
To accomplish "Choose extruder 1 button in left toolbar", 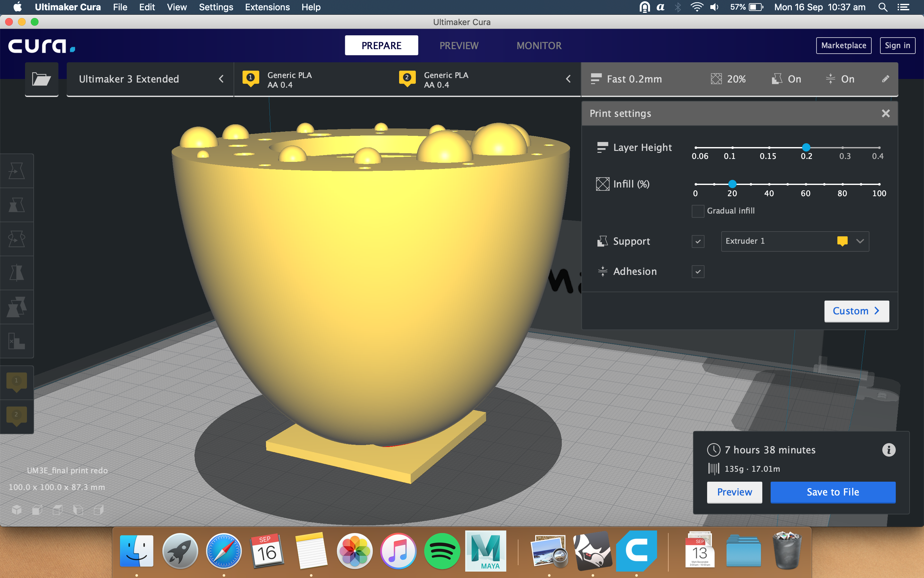I will [16, 382].
